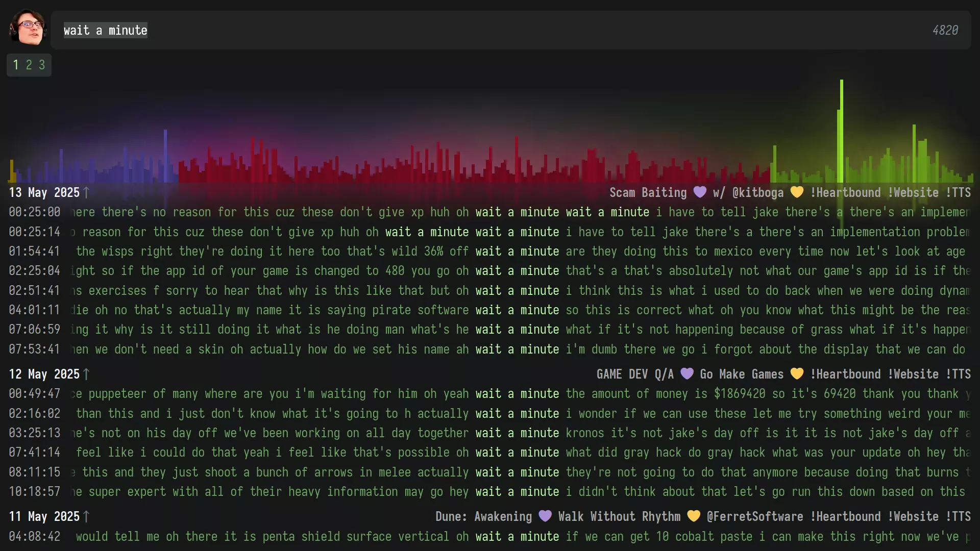The height and width of the screenshot is (551, 980).
Task: Go to results page 2
Action: [29, 65]
